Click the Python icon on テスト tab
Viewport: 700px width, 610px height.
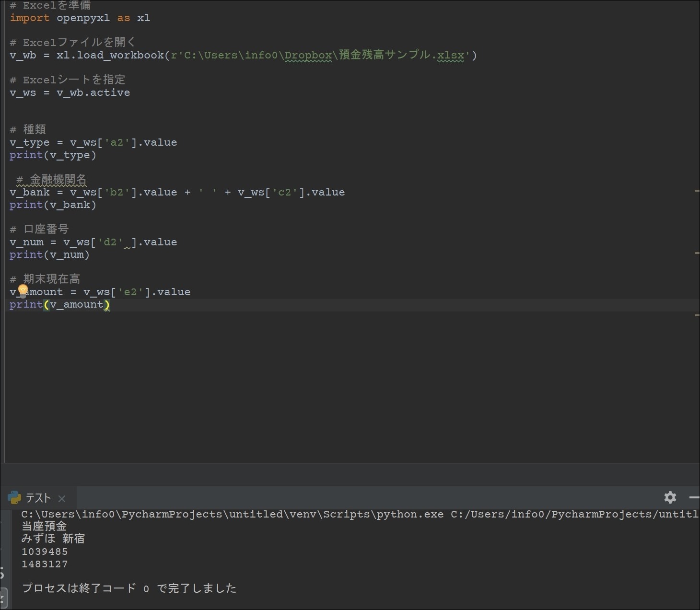(14, 497)
